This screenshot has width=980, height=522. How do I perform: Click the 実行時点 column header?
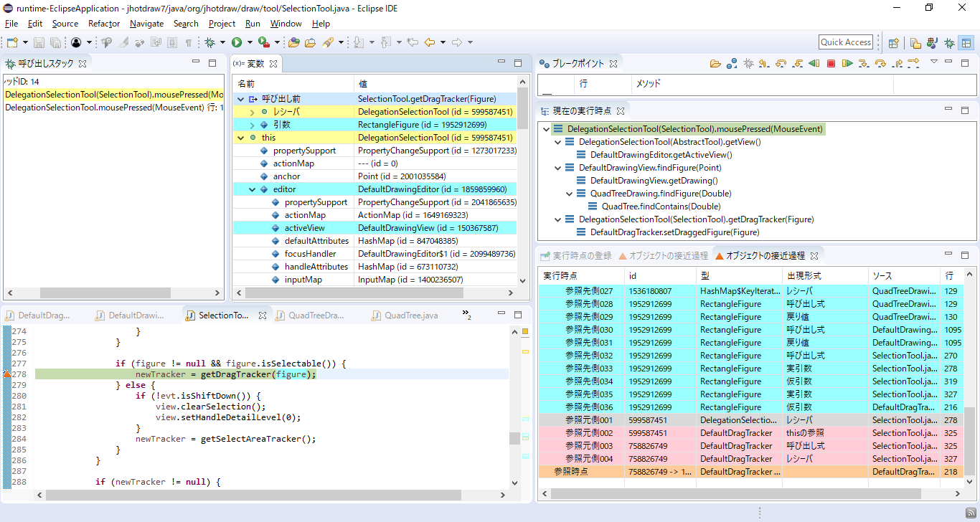tap(582, 275)
